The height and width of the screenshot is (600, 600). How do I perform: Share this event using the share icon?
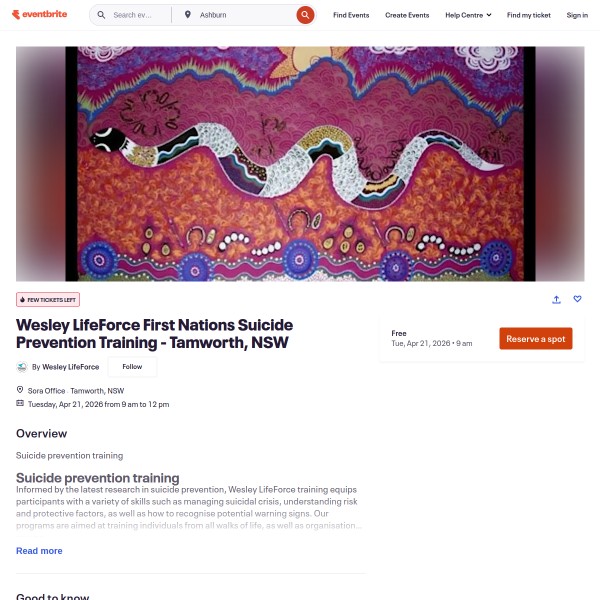(x=556, y=299)
